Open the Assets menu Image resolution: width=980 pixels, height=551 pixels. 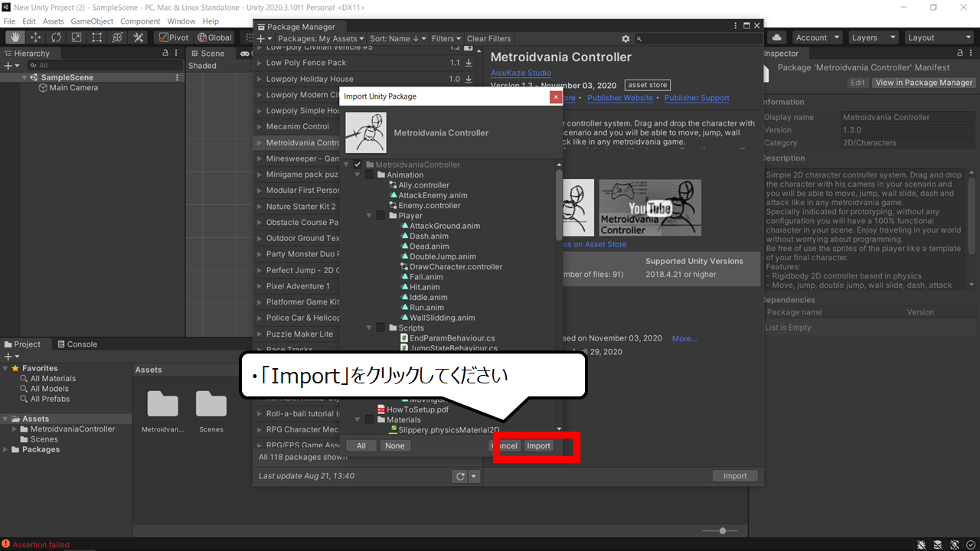point(54,21)
